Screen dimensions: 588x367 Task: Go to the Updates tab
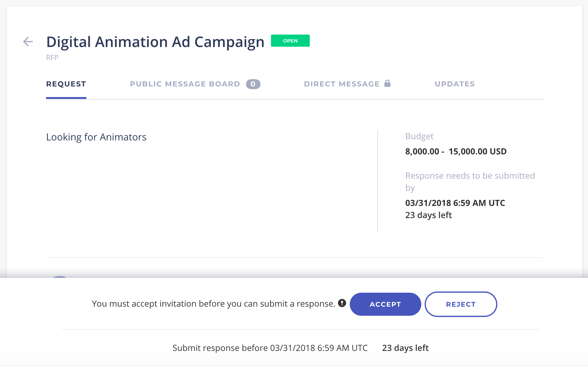pyautogui.click(x=455, y=84)
